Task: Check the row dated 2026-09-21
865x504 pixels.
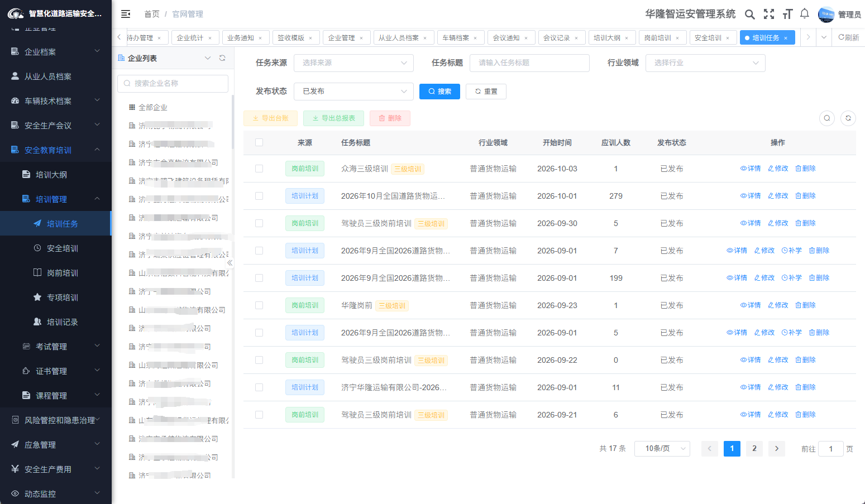Action: (x=259, y=415)
